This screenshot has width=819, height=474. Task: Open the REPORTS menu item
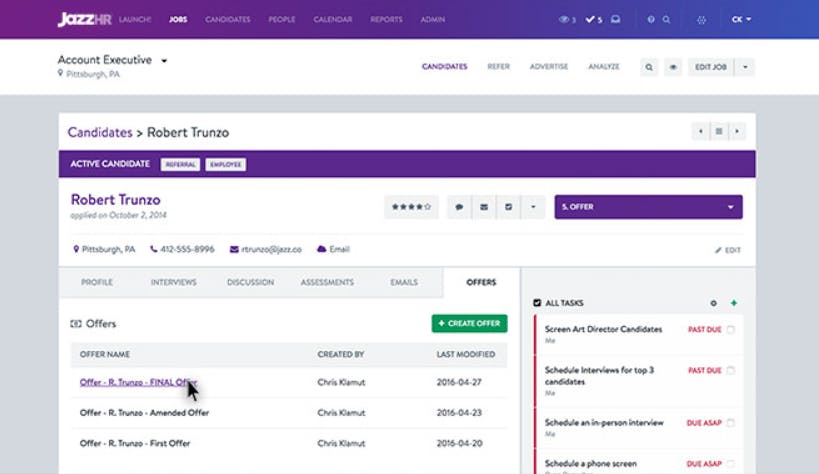pyautogui.click(x=387, y=19)
